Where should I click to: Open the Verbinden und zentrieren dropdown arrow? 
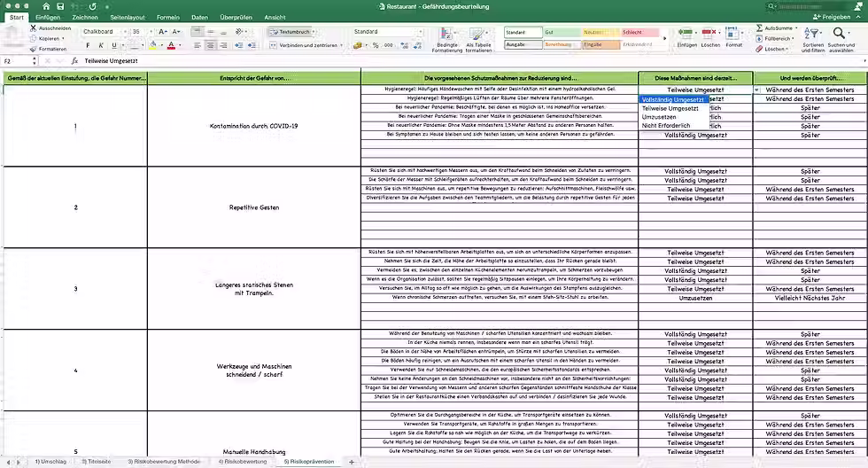342,45
